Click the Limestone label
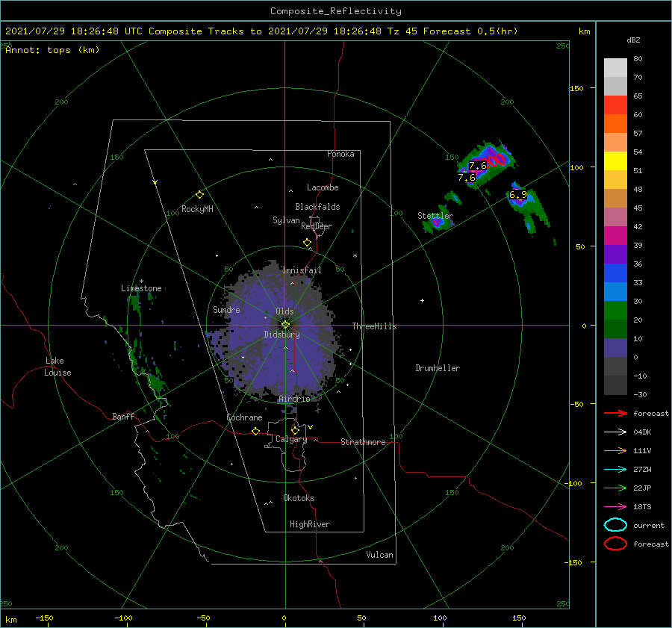This screenshot has width=672, height=628. point(141,288)
